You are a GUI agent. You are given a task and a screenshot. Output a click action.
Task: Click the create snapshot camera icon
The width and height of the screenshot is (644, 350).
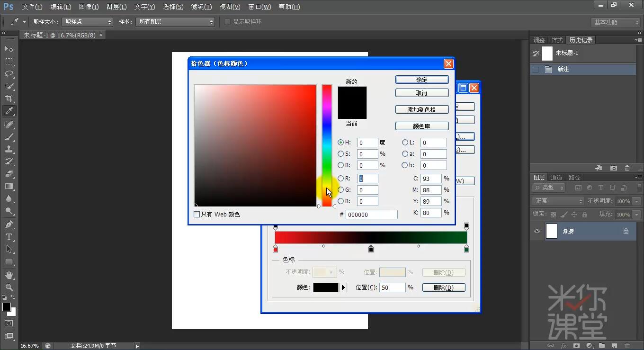[x=613, y=168]
